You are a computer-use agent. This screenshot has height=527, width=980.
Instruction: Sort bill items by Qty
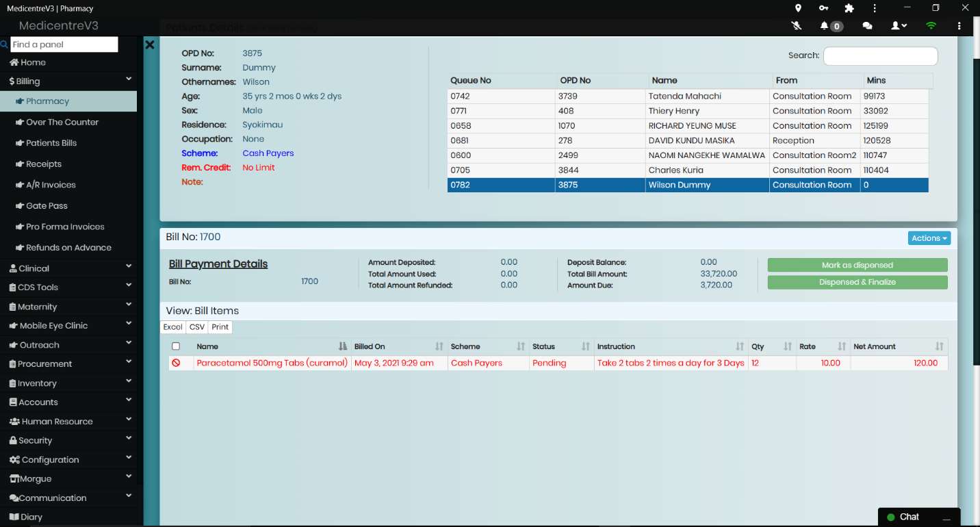(772, 346)
